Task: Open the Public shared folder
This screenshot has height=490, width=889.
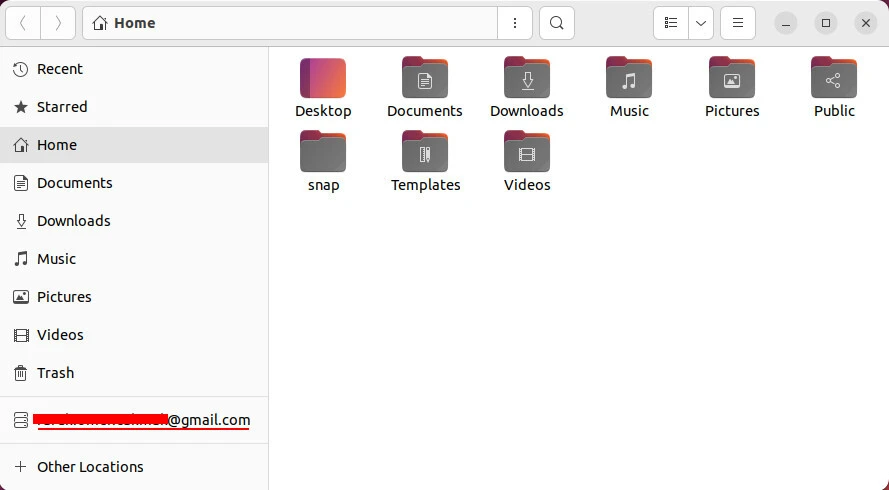Action: click(x=834, y=78)
